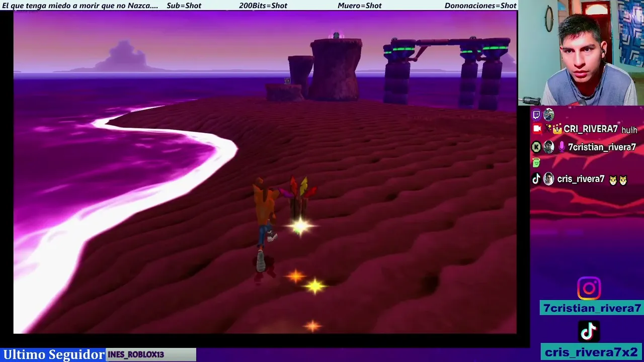Click the purple microphone icon
This screenshot has width=644, height=362.
point(561,147)
